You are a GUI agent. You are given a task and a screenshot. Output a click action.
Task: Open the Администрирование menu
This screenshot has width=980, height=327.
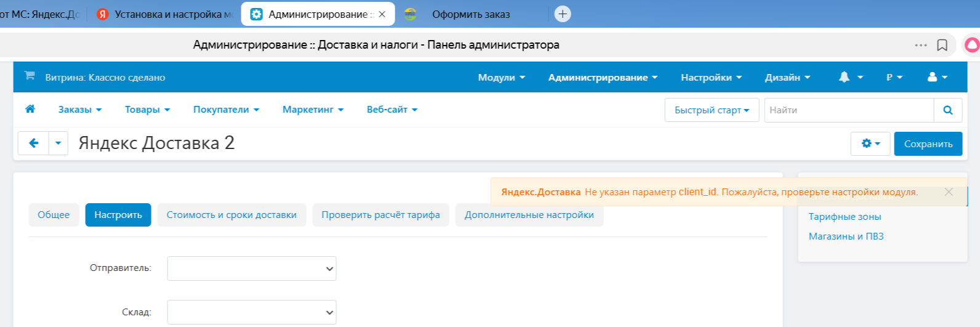(x=603, y=77)
